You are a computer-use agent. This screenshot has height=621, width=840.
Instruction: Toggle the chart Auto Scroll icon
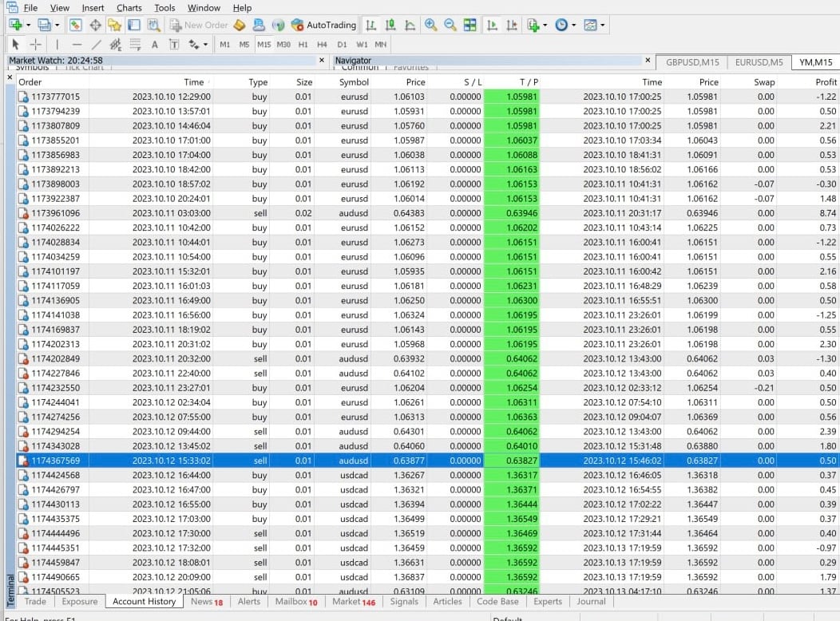[492, 25]
